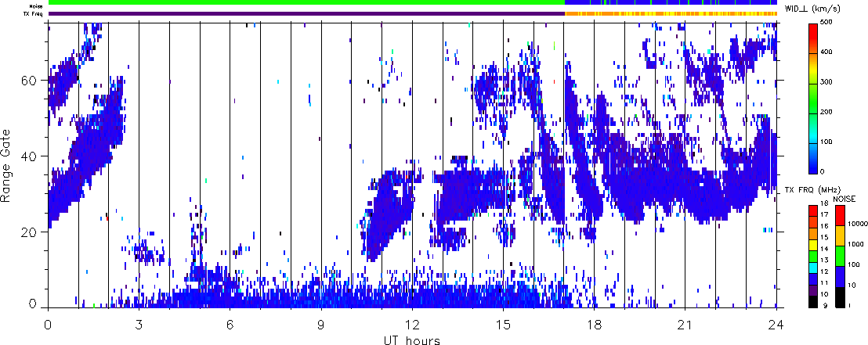This screenshot has width=868, height=345.
Task: Click the 18 tick on UT hours axis
Action: [595, 323]
